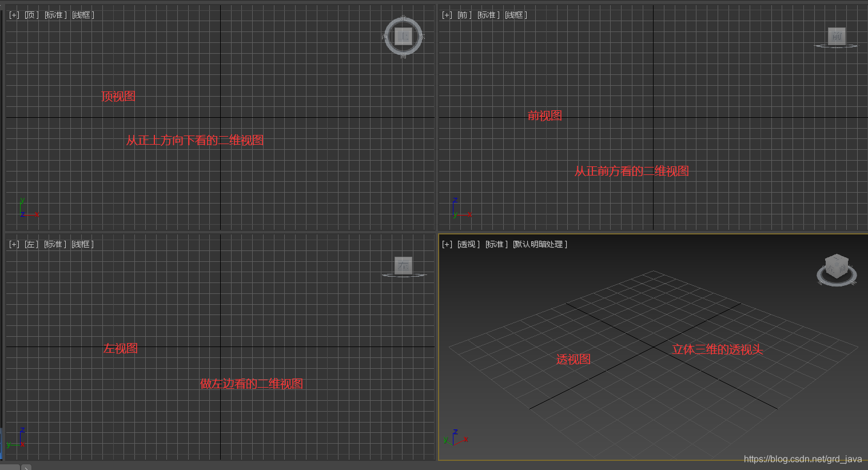The height and width of the screenshot is (470, 868).
Task: Open the [+] menu in Perspective viewport
Action: point(447,244)
